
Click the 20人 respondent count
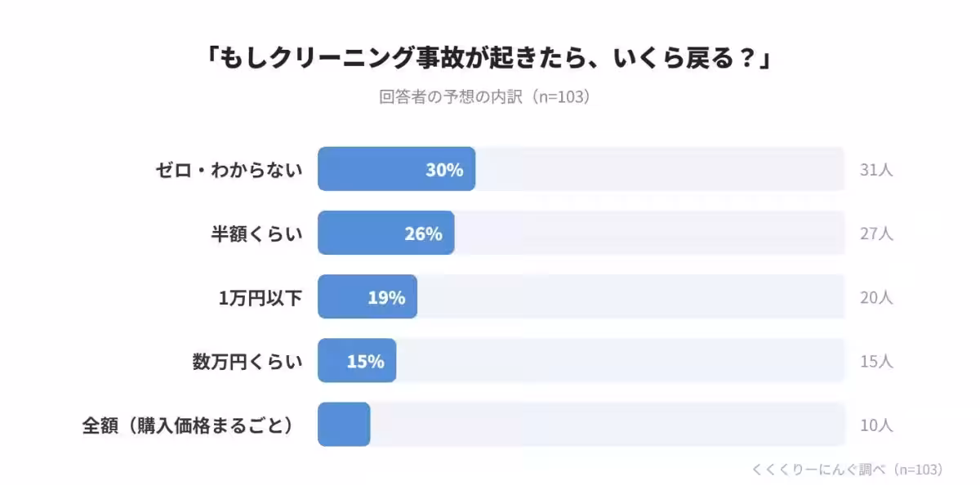tap(876, 297)
